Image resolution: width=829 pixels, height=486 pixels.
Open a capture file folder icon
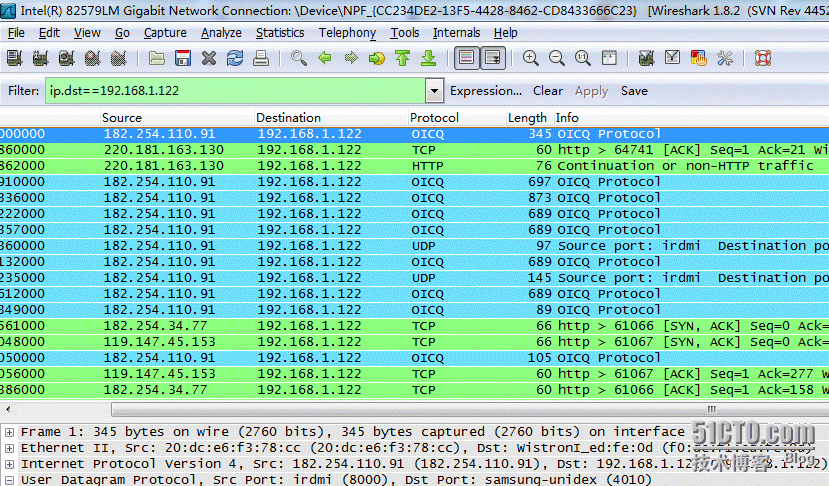click(x=156, y=58)
